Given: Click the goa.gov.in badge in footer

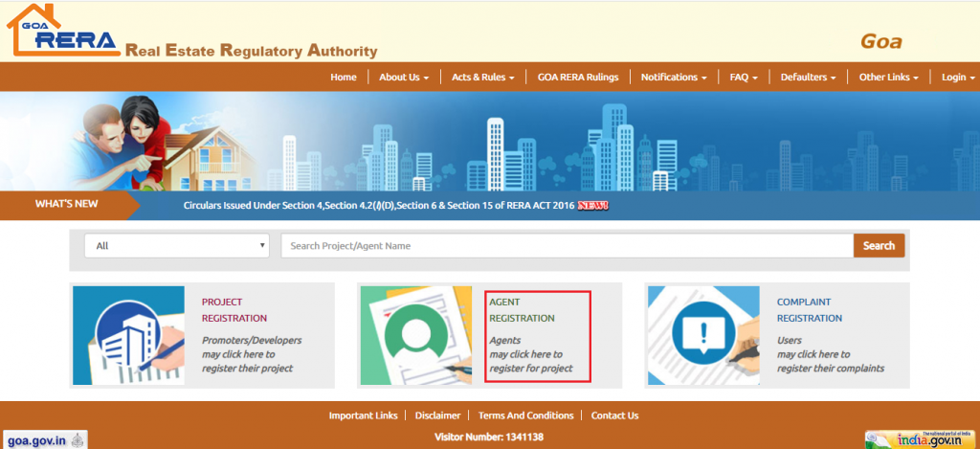Looking at the screenshot, I should click(x=45, y=439).
